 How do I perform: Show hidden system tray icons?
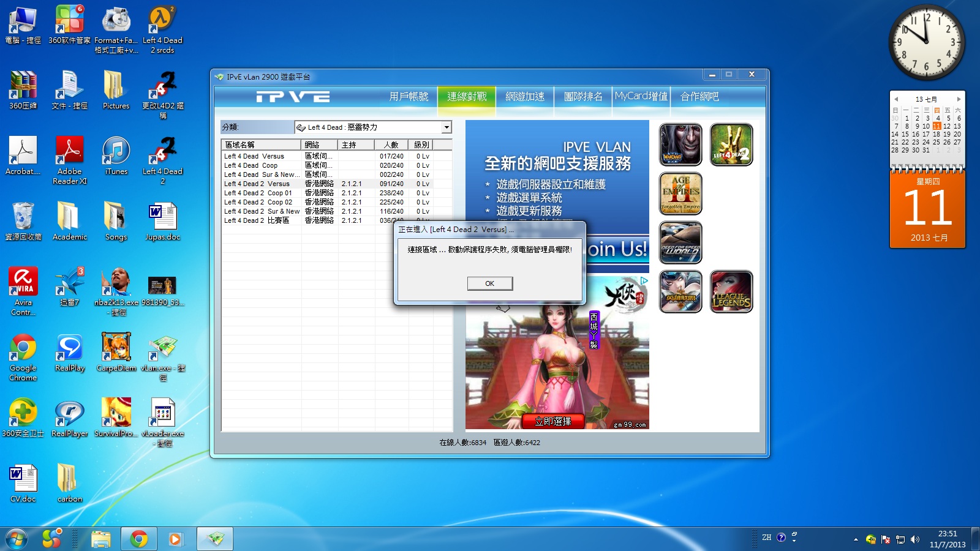[856, 539]
